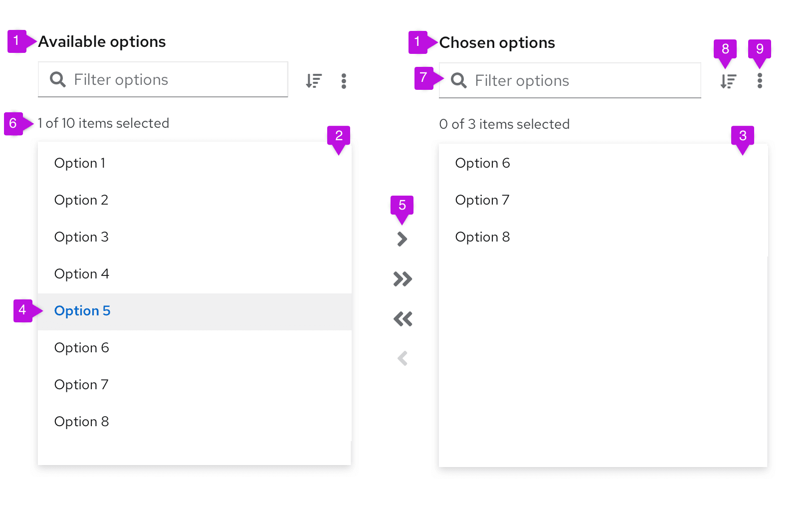Select Option 3 in Available options

(x=81, y=237)
